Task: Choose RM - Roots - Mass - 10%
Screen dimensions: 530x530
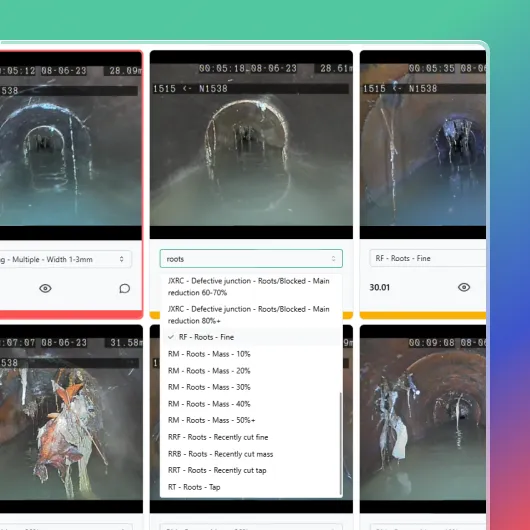Action: coord(251,354)
